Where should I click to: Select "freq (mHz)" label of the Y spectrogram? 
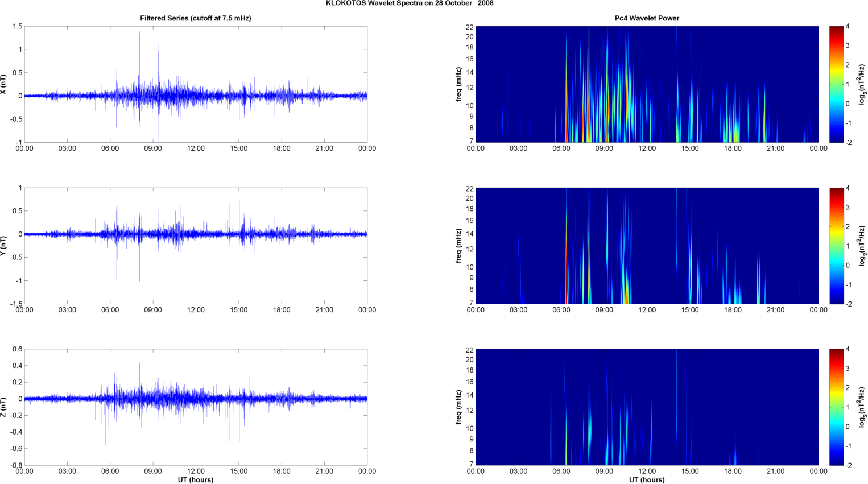[458, 246]
